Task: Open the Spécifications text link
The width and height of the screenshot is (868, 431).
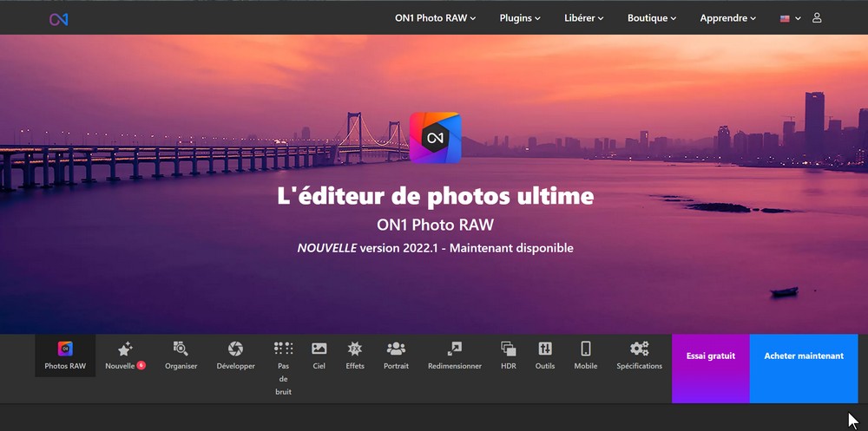Action: (640, 366)
